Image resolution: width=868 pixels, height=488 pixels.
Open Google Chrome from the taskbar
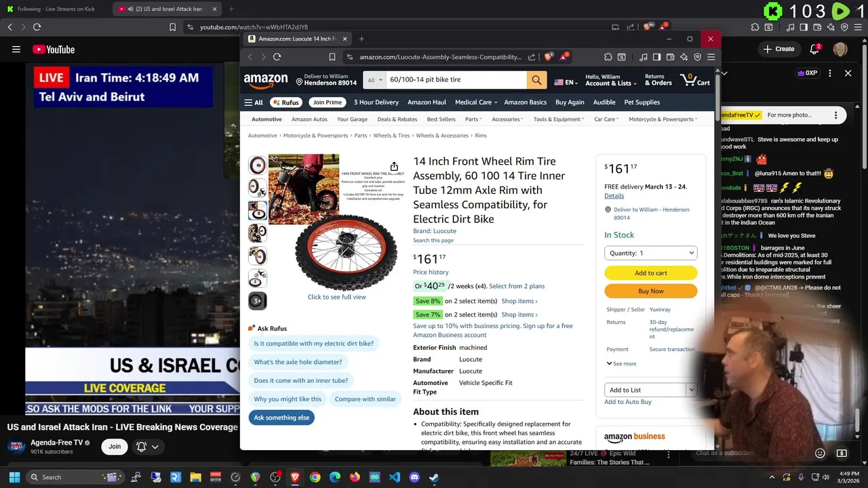[315, 477]
